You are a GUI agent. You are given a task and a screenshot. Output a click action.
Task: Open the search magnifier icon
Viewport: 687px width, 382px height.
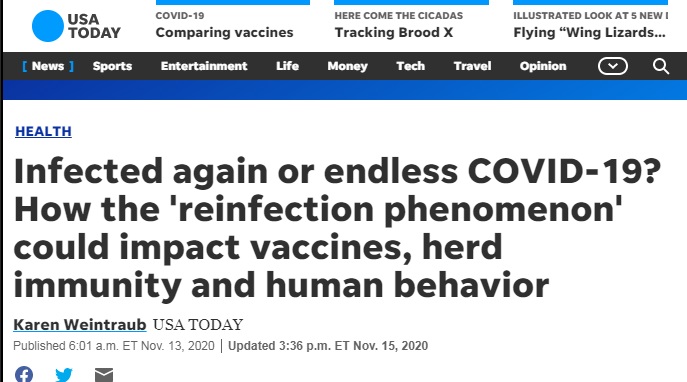click(661, 66)
